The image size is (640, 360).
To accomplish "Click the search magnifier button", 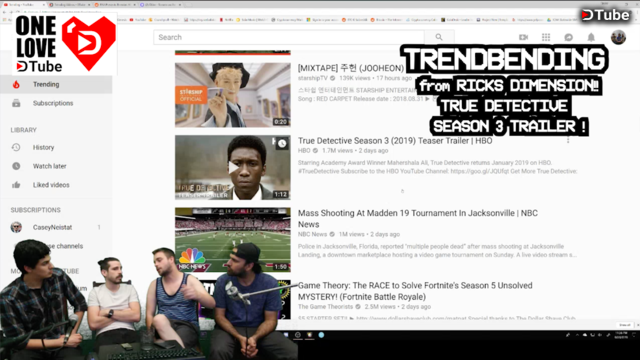I will coord(439,37).
